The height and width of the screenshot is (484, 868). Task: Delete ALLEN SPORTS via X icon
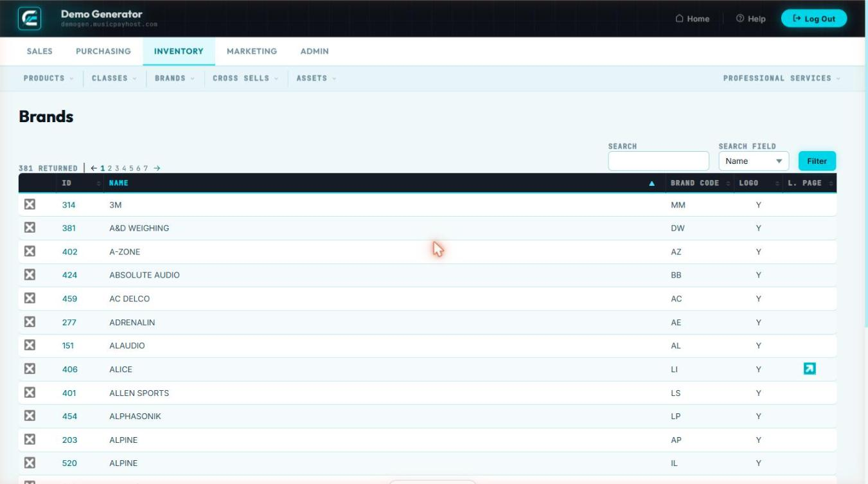29,392
